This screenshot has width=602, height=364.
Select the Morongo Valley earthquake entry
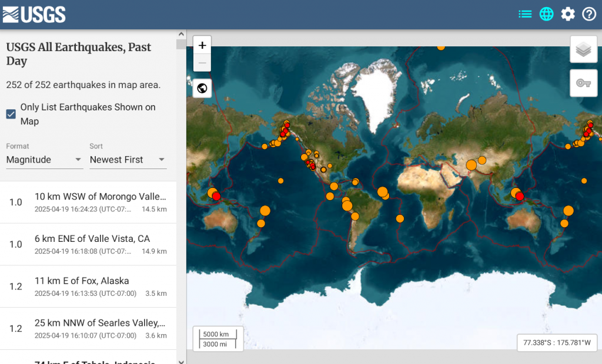[88, 202]
